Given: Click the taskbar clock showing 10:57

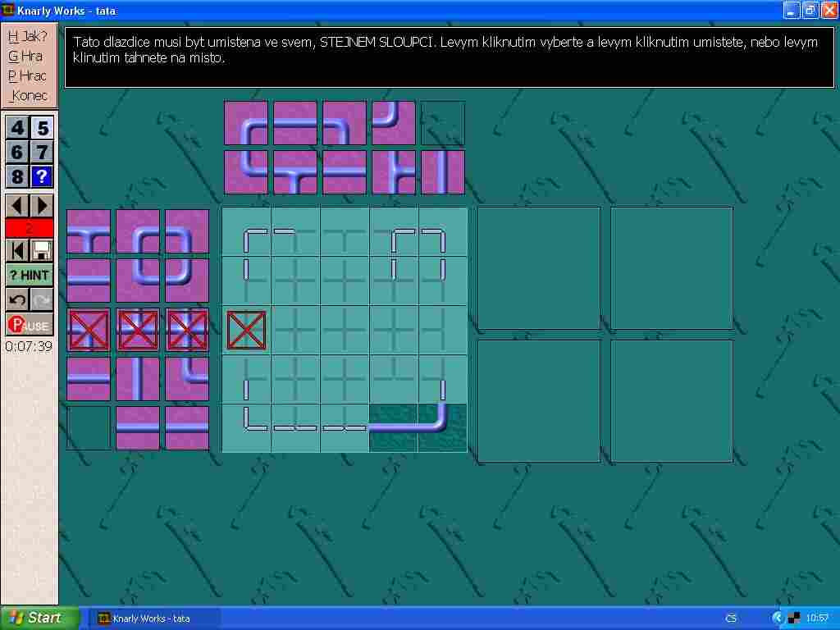Looking at the screenshot, I should click(817, 619).
